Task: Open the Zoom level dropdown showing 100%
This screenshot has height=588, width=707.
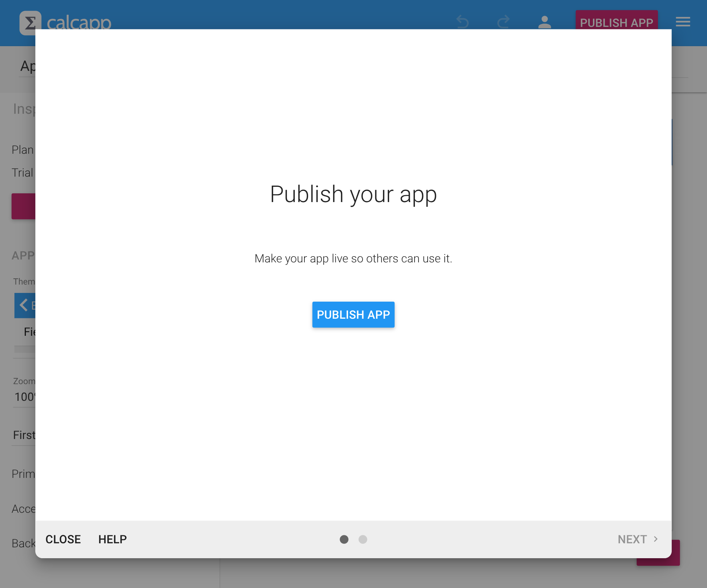Action: pos(25,397)
